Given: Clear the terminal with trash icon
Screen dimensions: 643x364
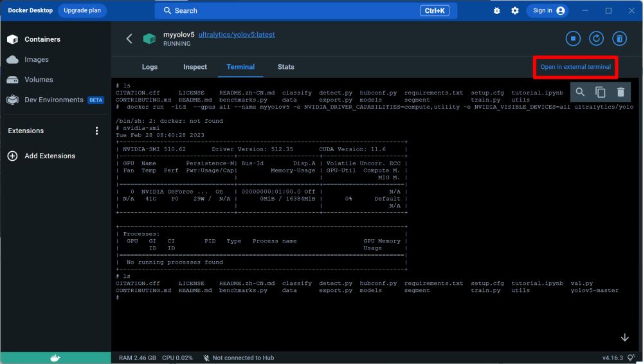Looking at the screenshot, I should [620, 92].
